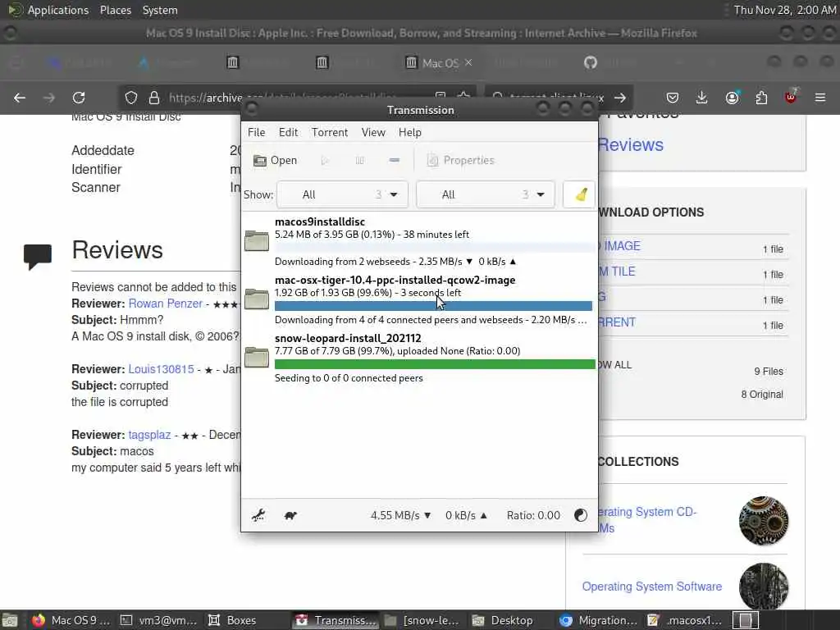The height and width of the screenshot is (630, 840).
Task: Click the padlock site info icon
Action: point(154,98)
